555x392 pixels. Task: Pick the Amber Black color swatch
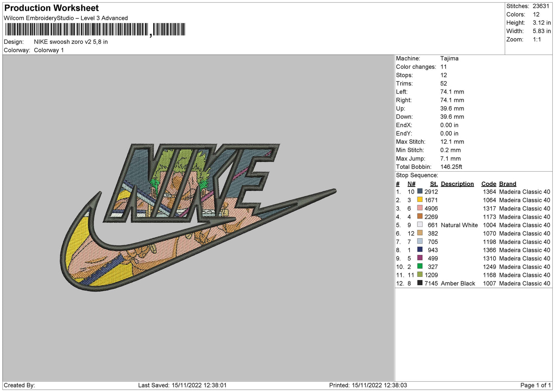click(420, 283)
